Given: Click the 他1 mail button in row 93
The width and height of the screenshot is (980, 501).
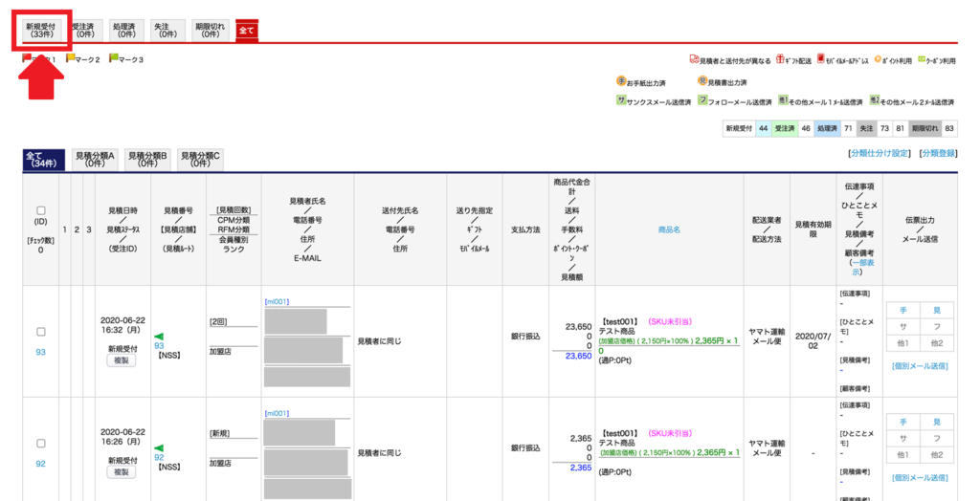Looking at the screenshot, I should click(x=902, y=341).
